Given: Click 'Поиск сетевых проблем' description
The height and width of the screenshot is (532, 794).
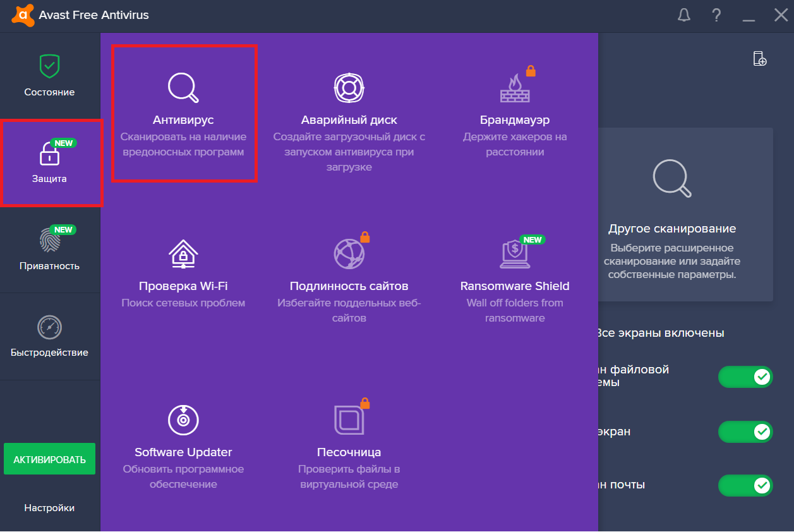Looking at the screenshot, I should pos(184,303).
